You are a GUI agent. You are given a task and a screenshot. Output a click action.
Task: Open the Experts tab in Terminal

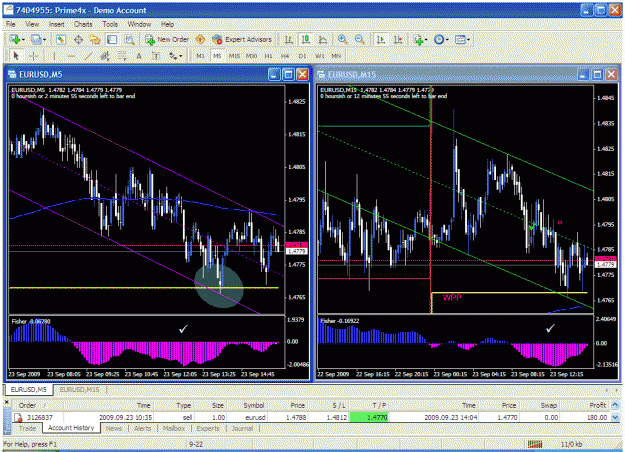[208, 428]
